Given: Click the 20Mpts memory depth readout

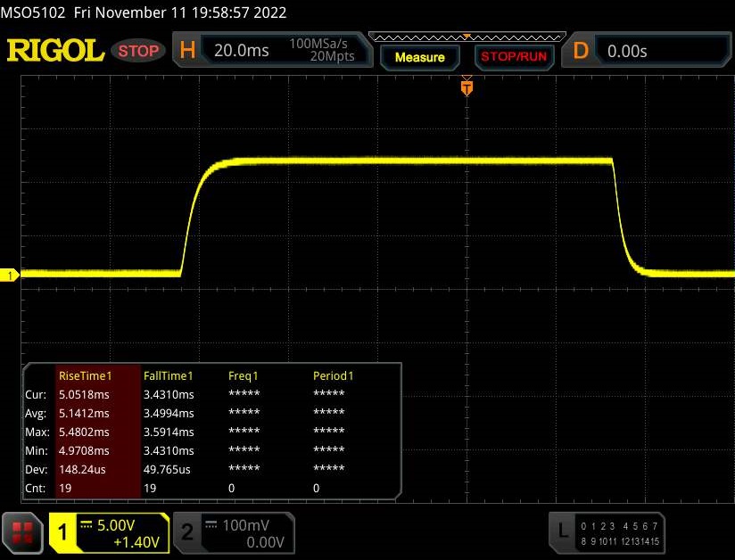Looking at the screenshot, I should click(333, 56).
